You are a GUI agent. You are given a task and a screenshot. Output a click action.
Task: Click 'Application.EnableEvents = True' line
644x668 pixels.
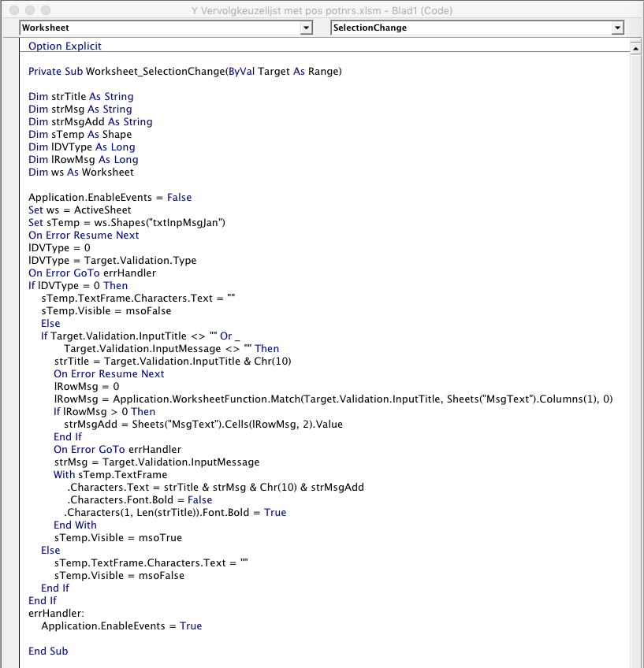[x=121, y=625]
